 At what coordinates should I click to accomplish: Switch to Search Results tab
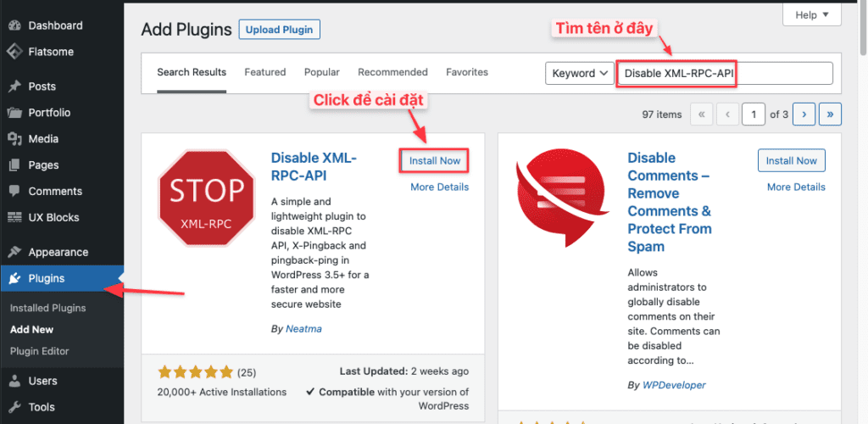(192, 73)
